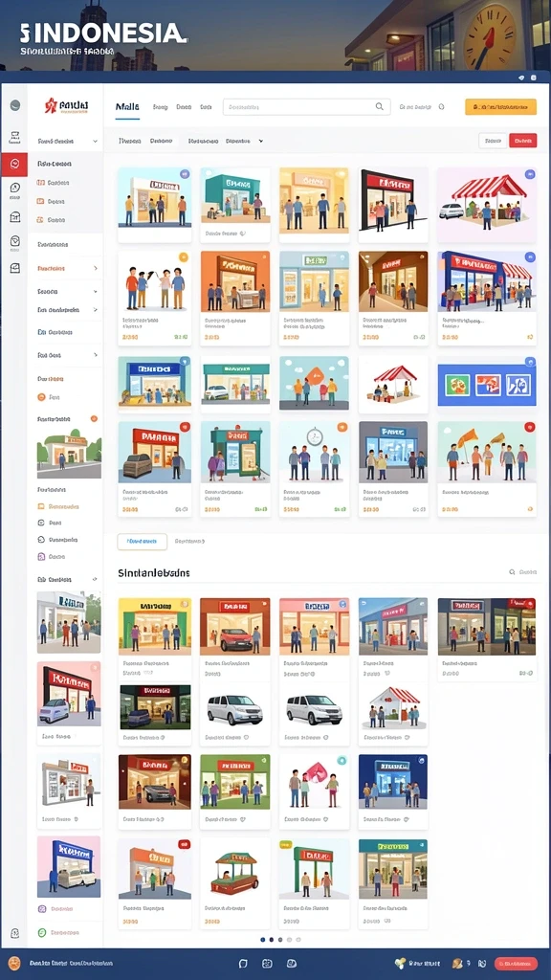This screenshot has height=980, width=551.
Task: Open the clock above four people thumbnail
Action: coord(314,453)
